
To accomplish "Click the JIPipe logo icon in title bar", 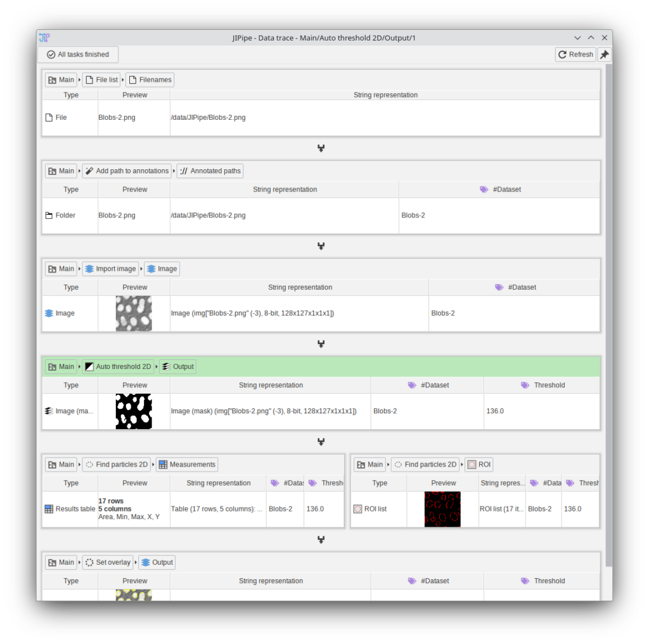I will [x=44, y=38].
